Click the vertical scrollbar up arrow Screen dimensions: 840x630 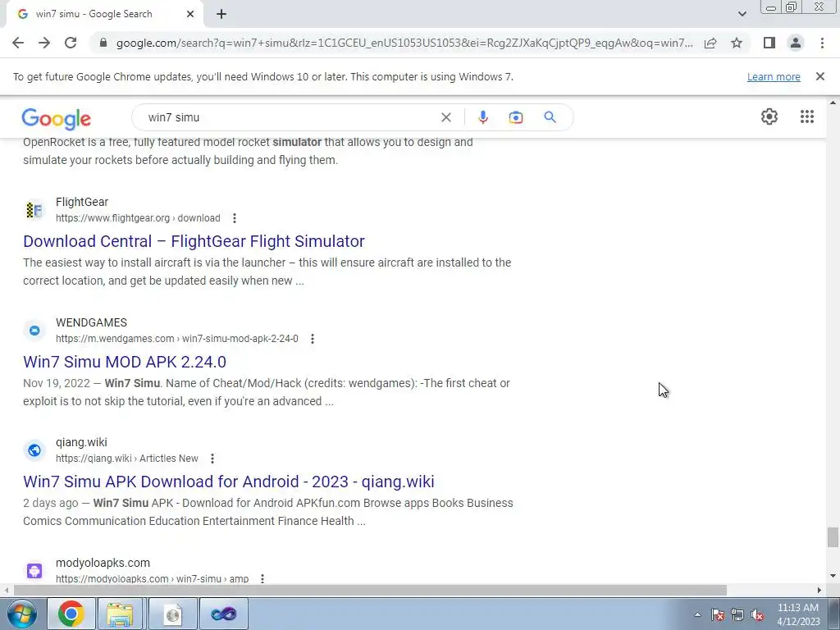point(833,103)
